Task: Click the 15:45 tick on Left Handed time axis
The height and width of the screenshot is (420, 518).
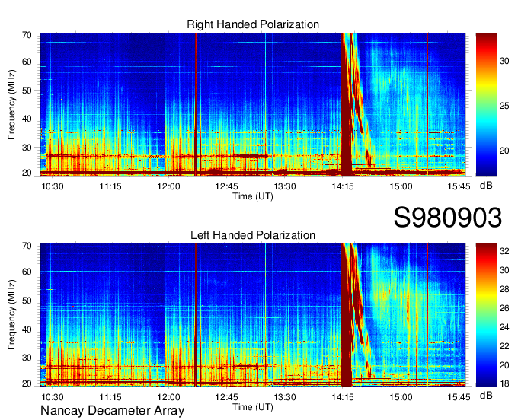Action: click(459, 397)
